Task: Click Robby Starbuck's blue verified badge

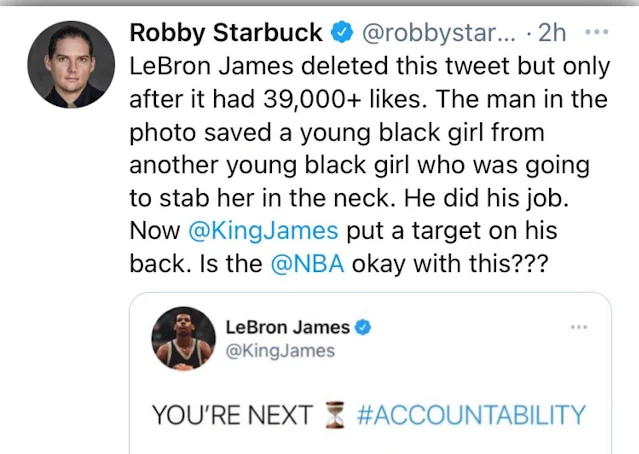Action: (341, 34)
